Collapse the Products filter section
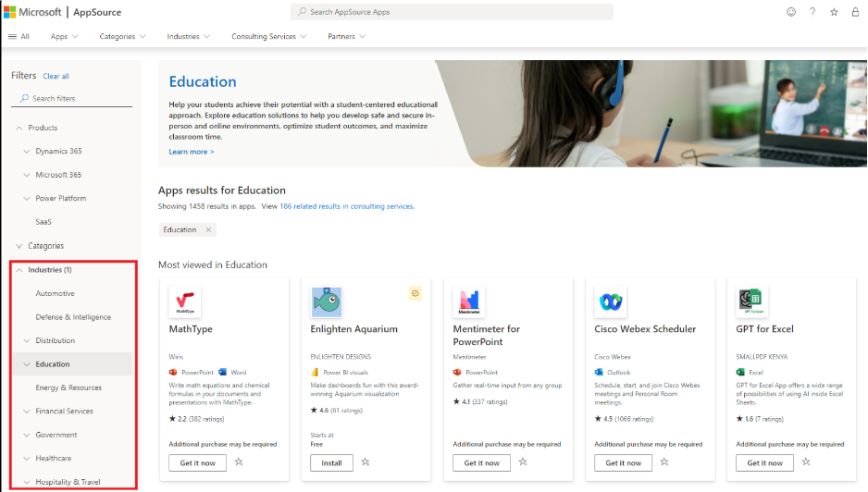Viewport: 868px width, 492px height. coord(19,128)
